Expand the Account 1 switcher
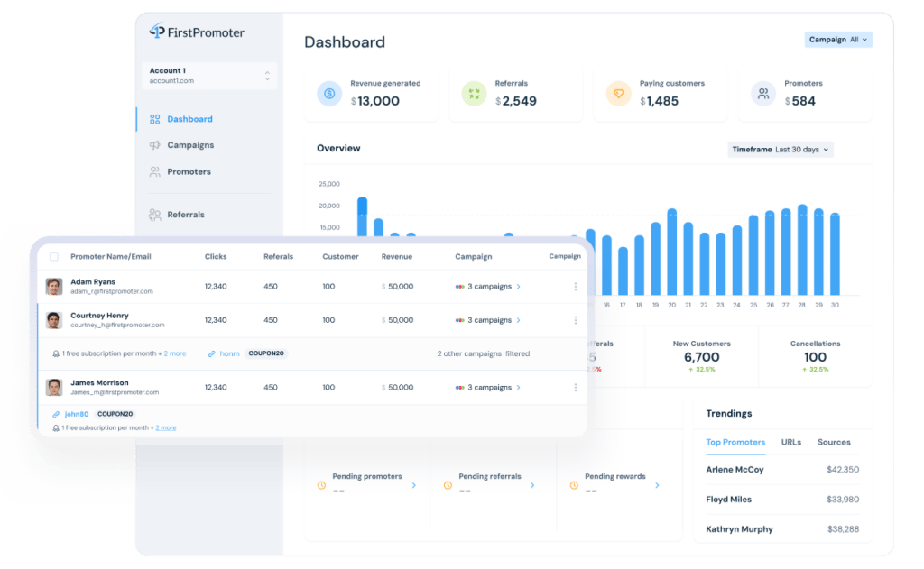The height and width of the screenshot is (569, 924). [x=209, y=76]
